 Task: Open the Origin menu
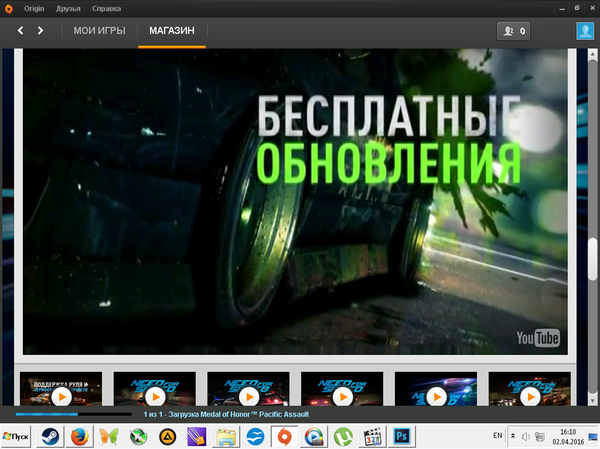point(34,8)
